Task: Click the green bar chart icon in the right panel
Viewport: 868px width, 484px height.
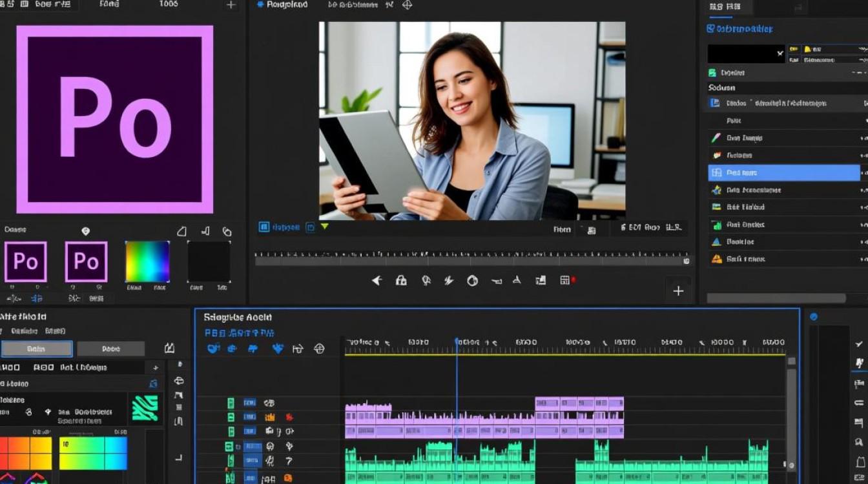Action: click(716, 225)
